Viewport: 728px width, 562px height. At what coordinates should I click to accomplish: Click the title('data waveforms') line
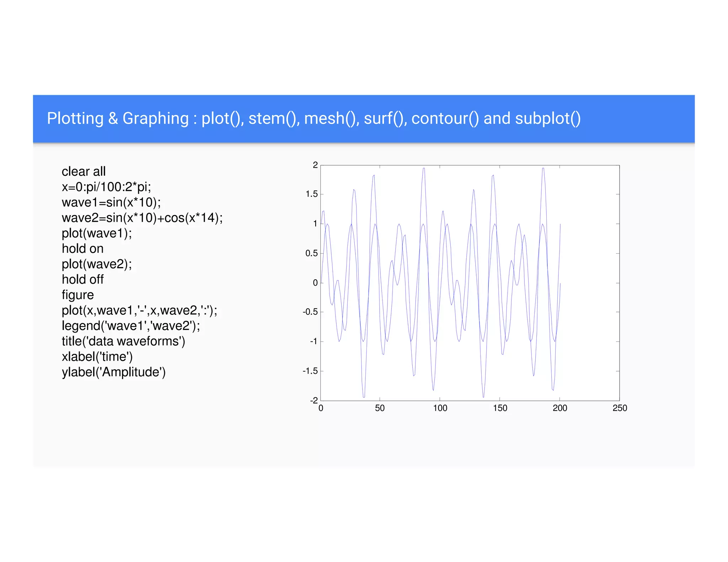(123, 341)
